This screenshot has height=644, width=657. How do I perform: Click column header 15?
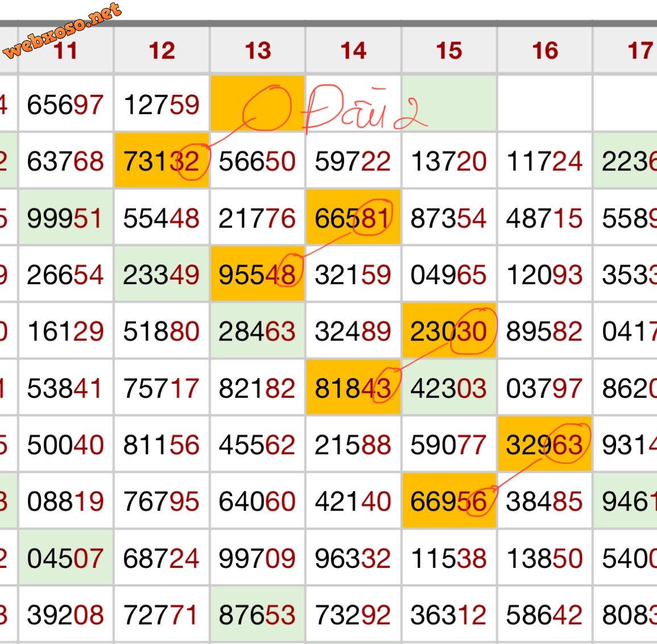(449, 51)
